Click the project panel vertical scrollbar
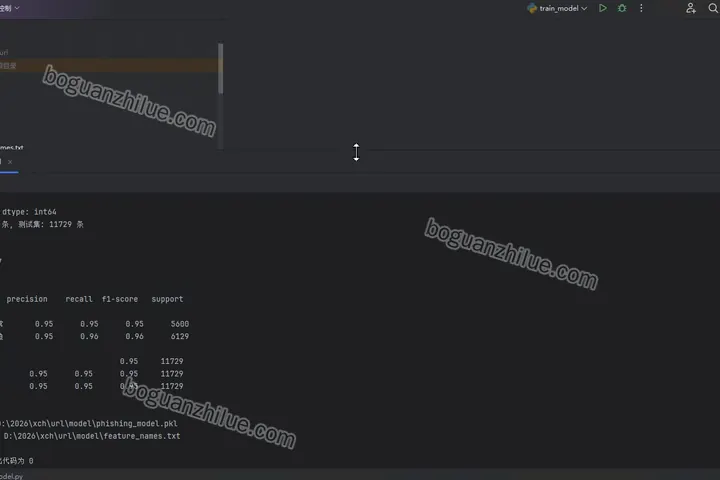720x480 pixels. coord(220,68)
